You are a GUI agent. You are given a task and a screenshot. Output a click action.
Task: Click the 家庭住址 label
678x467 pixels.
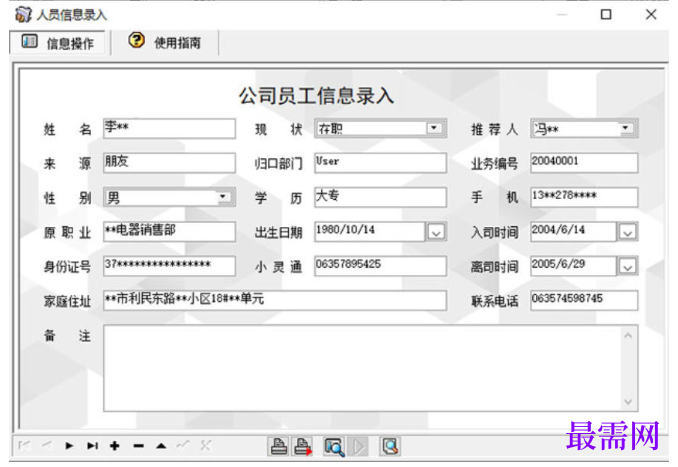67,301
